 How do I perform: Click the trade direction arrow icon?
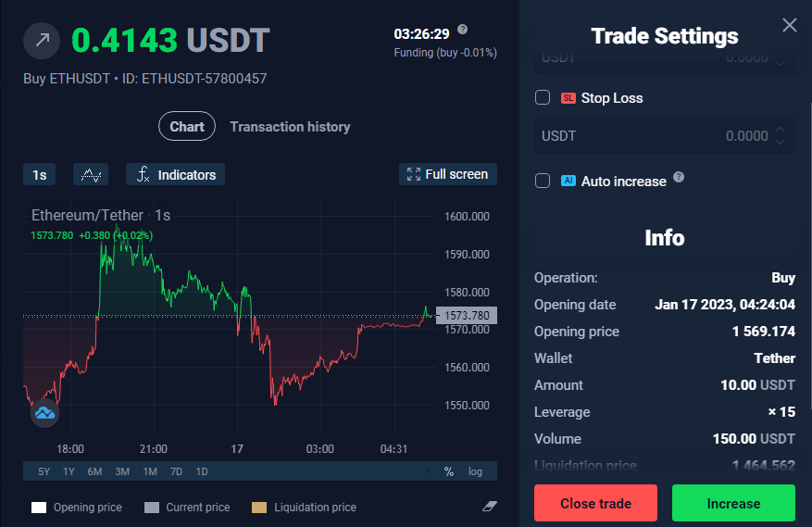pyautogui.click(x=42, y=41)
